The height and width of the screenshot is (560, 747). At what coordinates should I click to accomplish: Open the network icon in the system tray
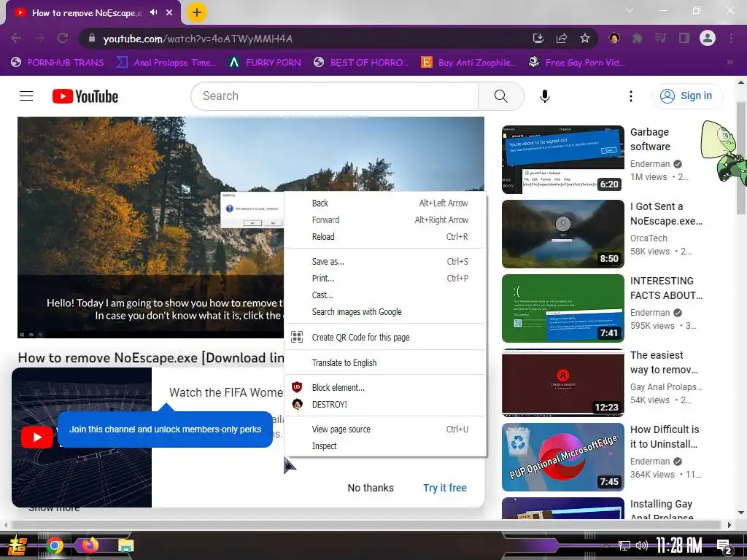[624, 545]
